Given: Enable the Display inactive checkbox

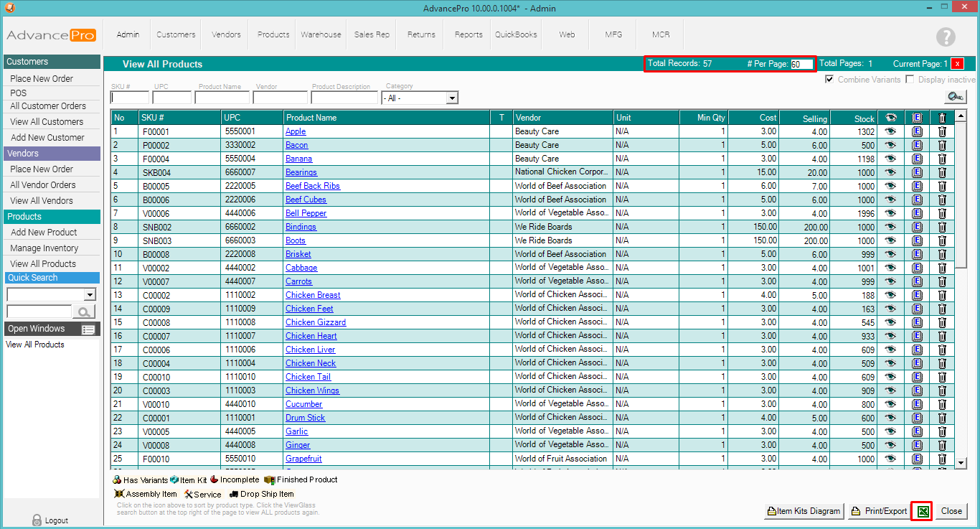Looking at the screenshot, I should click(910, 80).
